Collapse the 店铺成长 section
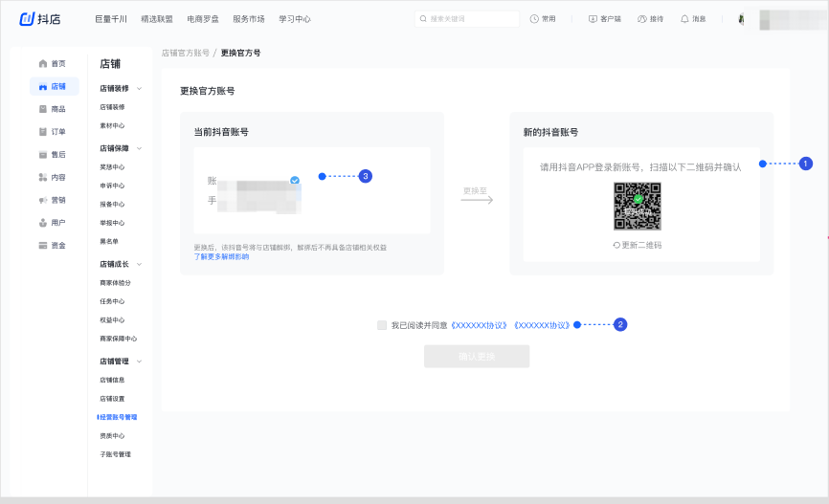This screenshot has height=504, width=829. pyautogui.click(x=140, y=264)
